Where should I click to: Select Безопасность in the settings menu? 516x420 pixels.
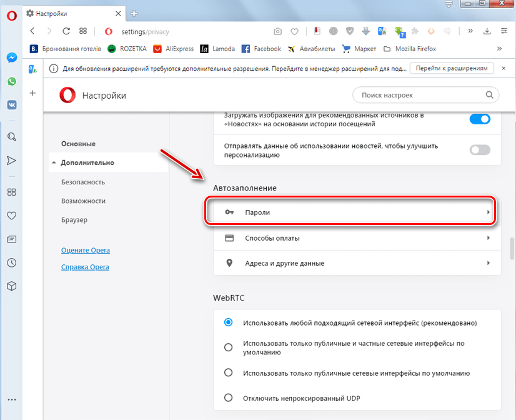point(83,182)
